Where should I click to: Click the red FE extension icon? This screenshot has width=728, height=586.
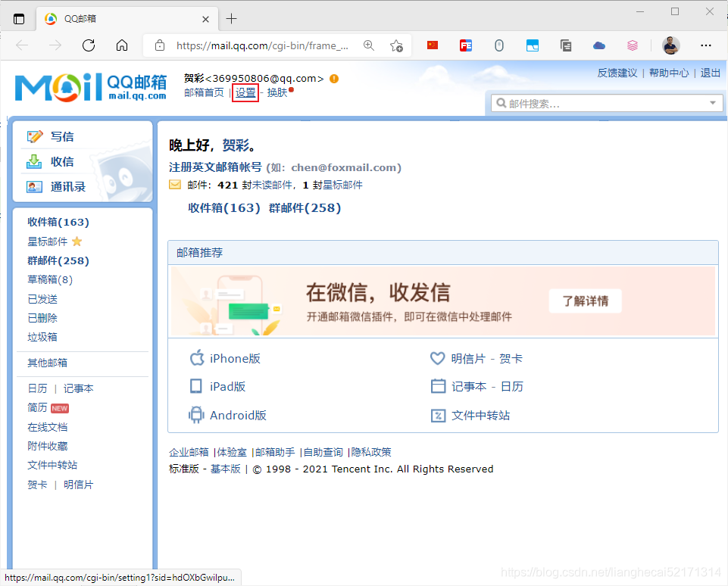(x=466, y=45)
